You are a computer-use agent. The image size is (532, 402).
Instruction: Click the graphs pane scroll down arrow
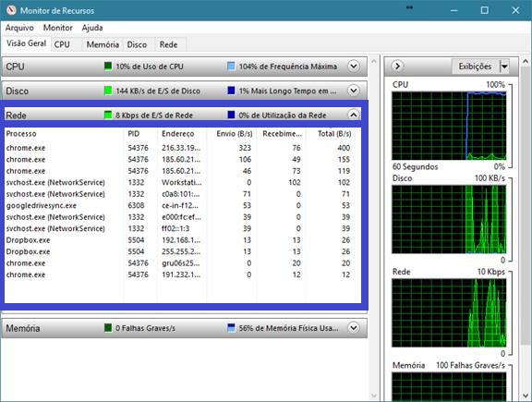(x=526, y=396)
